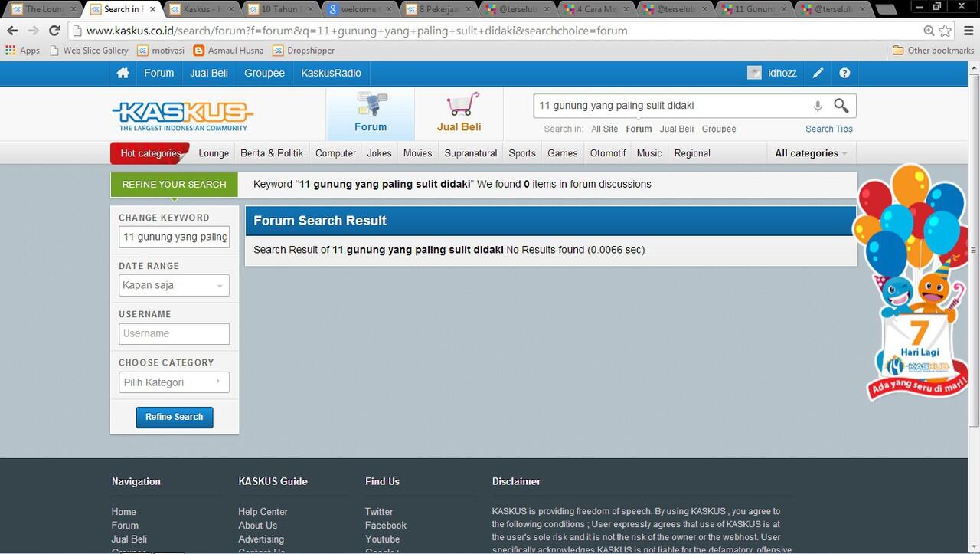980x554 pixels.
Task: Switch to The Lounge browser tab
Action: pyautogui.click(x=43, y=9)
